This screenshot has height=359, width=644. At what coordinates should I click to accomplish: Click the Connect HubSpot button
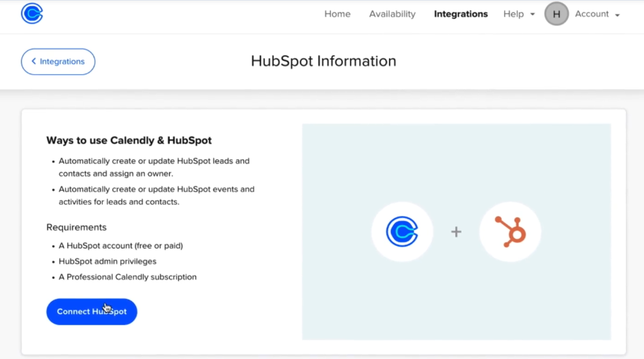pyautogui.click(x=92, y=312)
